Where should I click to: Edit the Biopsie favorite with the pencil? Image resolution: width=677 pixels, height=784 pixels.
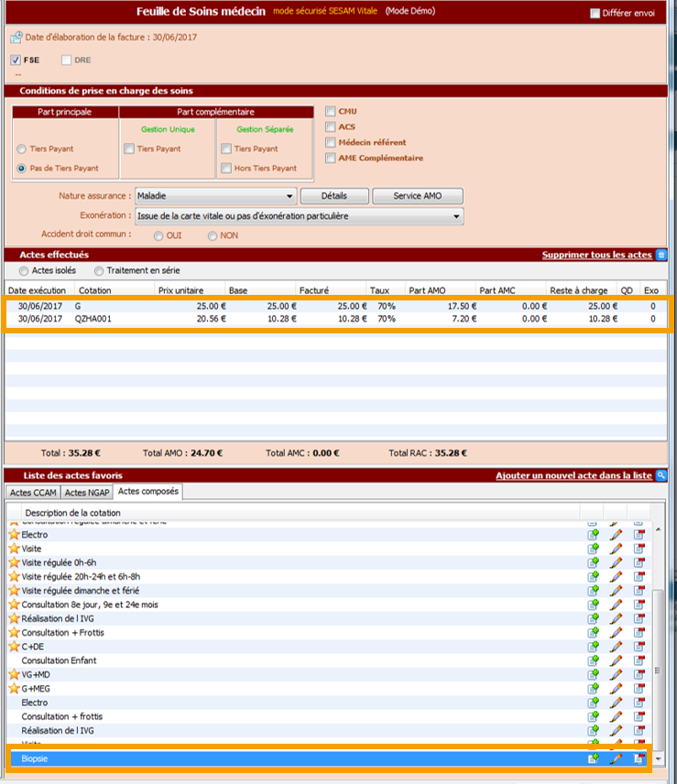pos(616,758)
